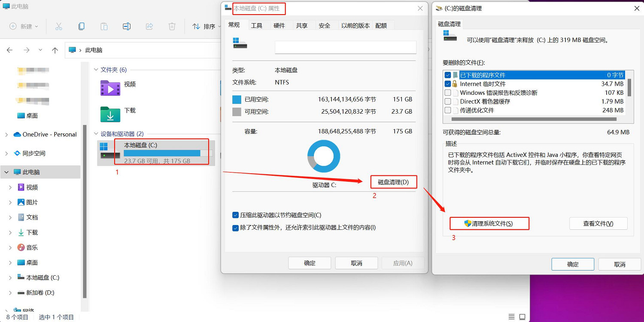Viewport: 644px width, 322px height.
Task: Collapse the 此电脑 tree node
Action: 6,172
